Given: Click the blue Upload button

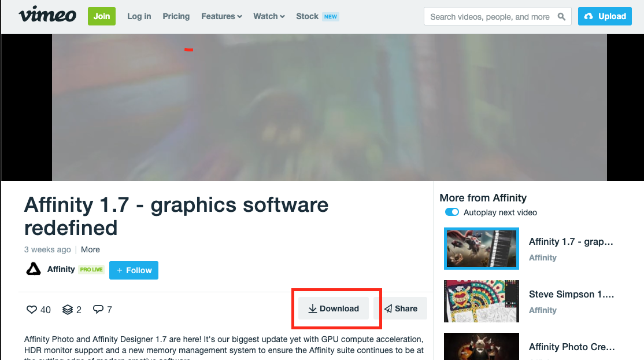Looking at the screenshot, I should [x=605, y=16].
